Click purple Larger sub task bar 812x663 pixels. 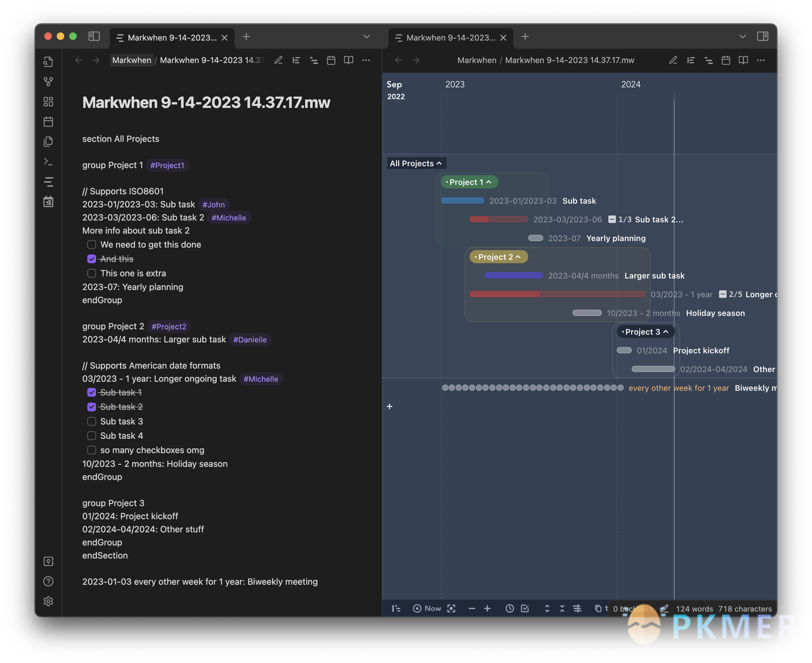pyautogui.click(x=513, y=275)
